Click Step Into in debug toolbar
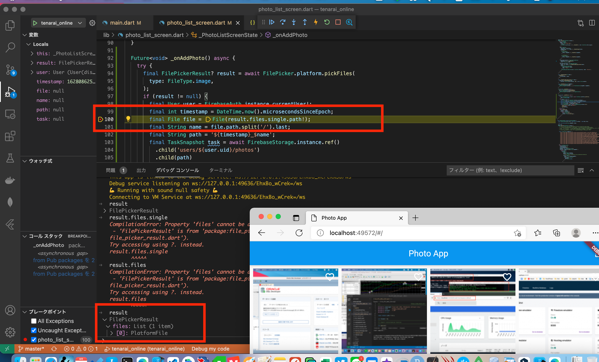Image resolution: width=599 pixels, height=362 pixels. coord(294,22)
